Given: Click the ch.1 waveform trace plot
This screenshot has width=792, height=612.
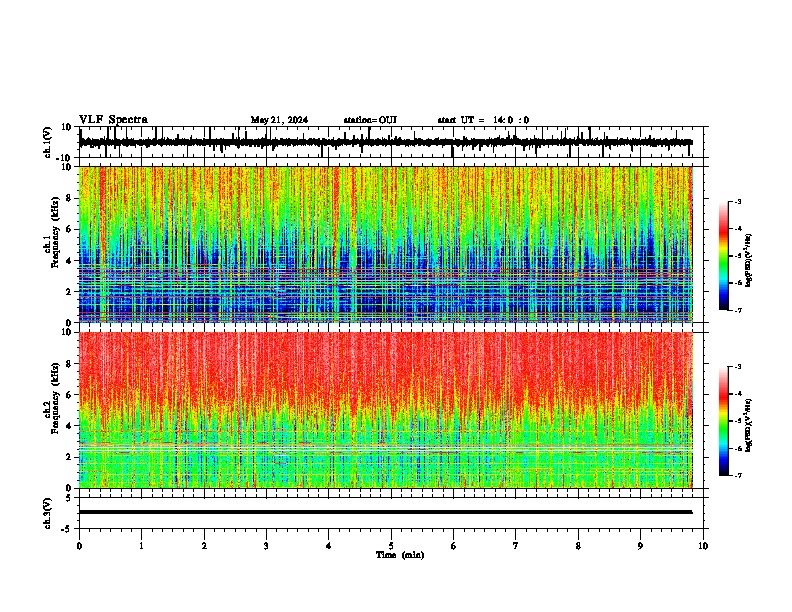Looking at the screenshot, I should [385, 142].
